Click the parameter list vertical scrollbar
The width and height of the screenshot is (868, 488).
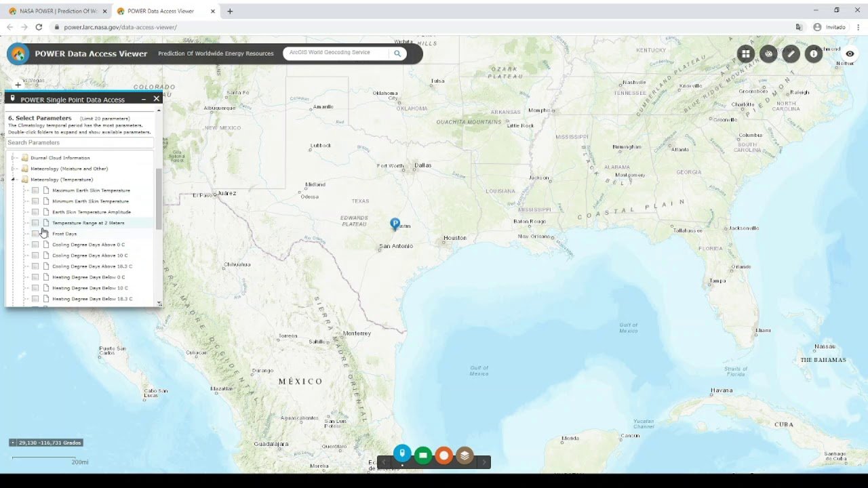click(x=159, y=199)
